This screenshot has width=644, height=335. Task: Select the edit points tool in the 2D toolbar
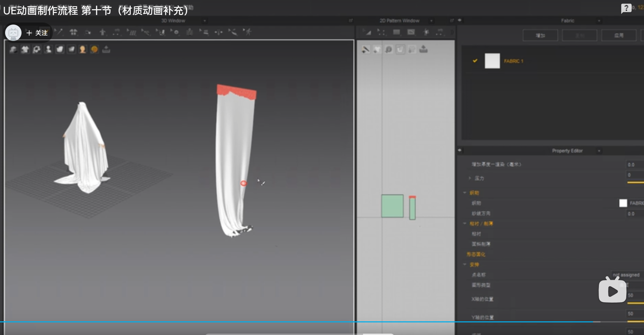point(381,32)
